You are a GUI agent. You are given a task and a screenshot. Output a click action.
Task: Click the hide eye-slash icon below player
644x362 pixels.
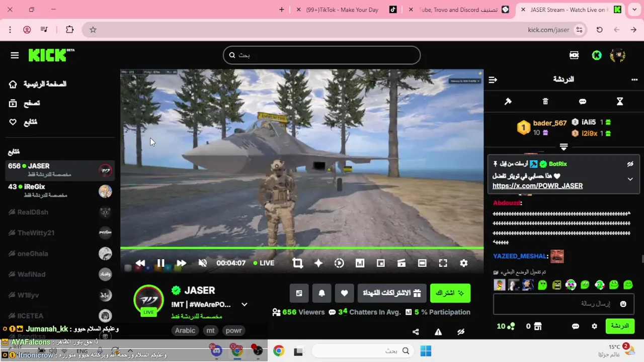coord(461,332)
